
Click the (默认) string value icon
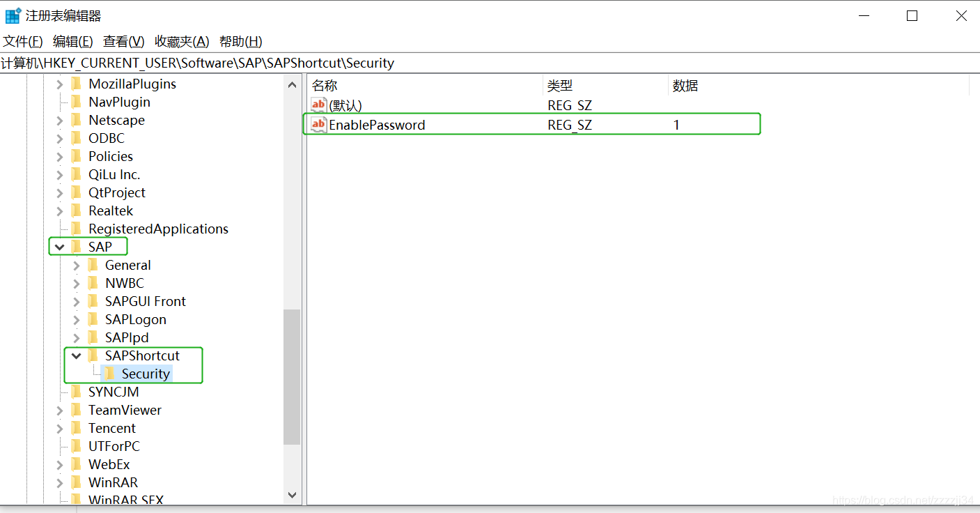tap(318, 105)
